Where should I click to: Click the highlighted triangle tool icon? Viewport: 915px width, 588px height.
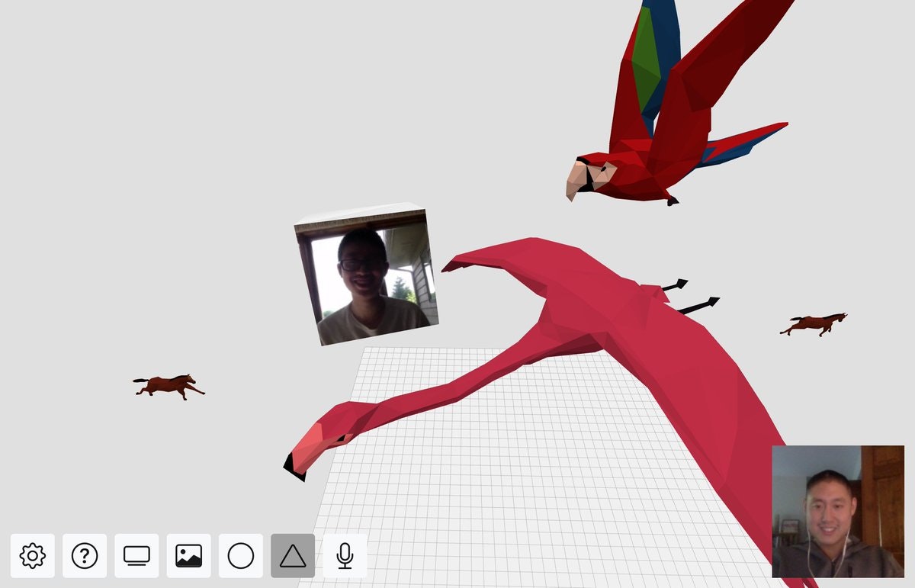[x=292, y=555]
